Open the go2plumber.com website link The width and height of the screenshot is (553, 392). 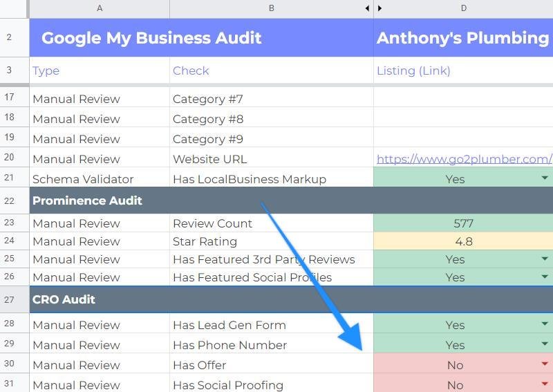click(464, 159)
